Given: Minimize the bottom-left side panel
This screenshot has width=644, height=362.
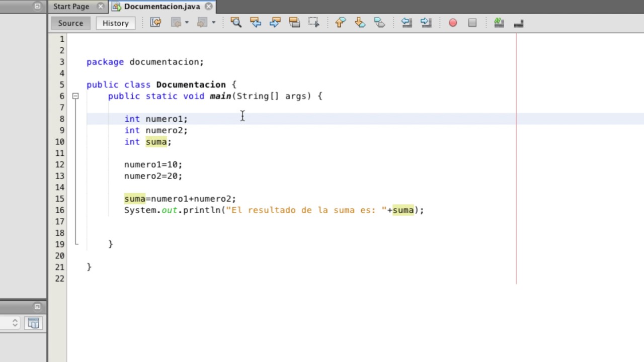Looking at the screenshot, I should [37, 306].
